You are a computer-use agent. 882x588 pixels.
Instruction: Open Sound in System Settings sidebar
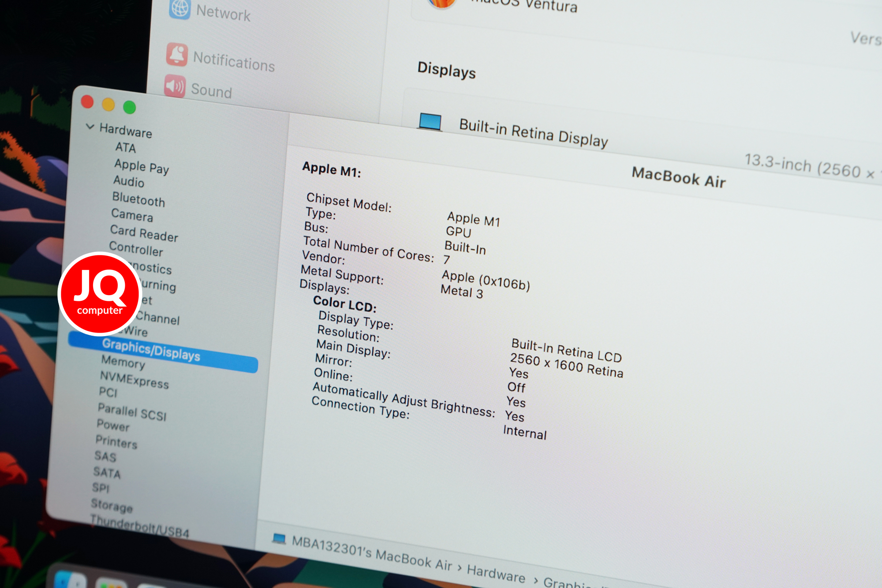211,90
